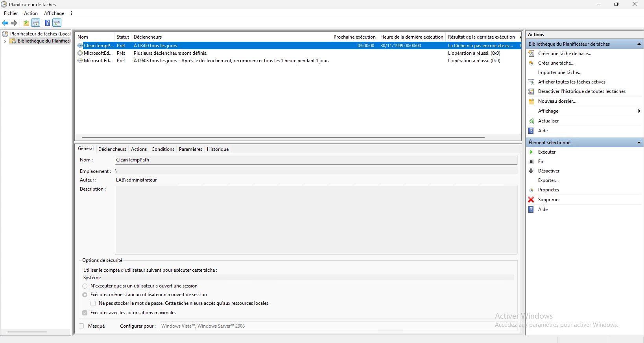Click 'Exporter...' in the actions pane
The height and width of the screenshot is (343, 644).
(x=548, y=180)
